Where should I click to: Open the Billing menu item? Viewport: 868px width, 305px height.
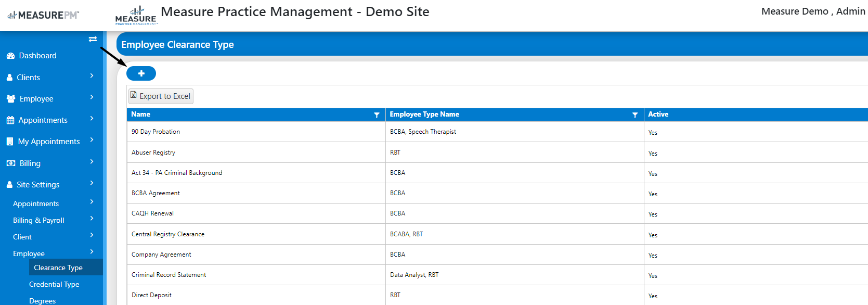30,163
